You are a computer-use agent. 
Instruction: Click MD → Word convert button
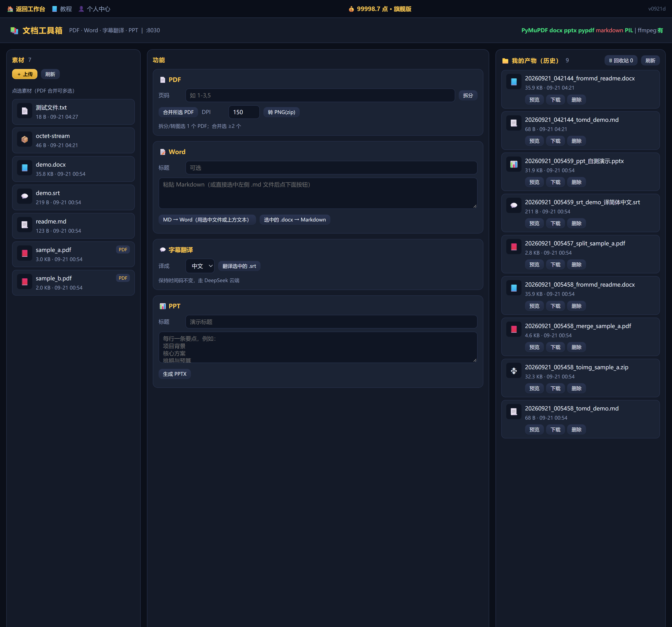point(207,220)
